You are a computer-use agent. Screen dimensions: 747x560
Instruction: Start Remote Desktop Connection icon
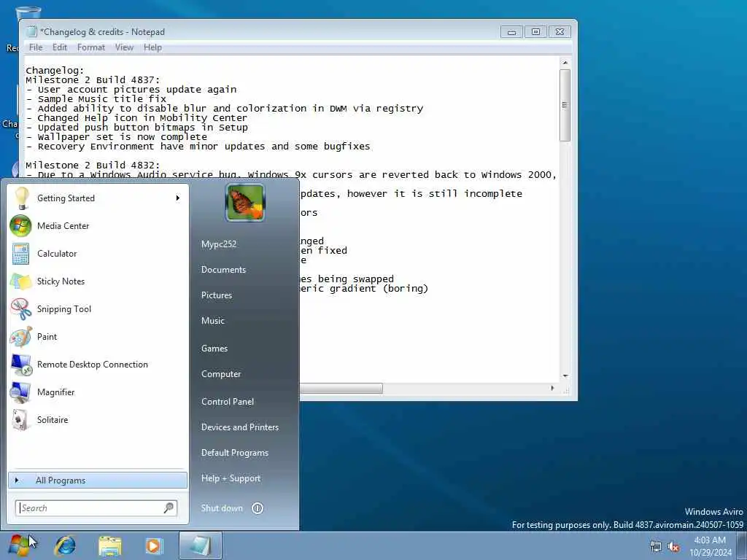[x=20, y=365]
